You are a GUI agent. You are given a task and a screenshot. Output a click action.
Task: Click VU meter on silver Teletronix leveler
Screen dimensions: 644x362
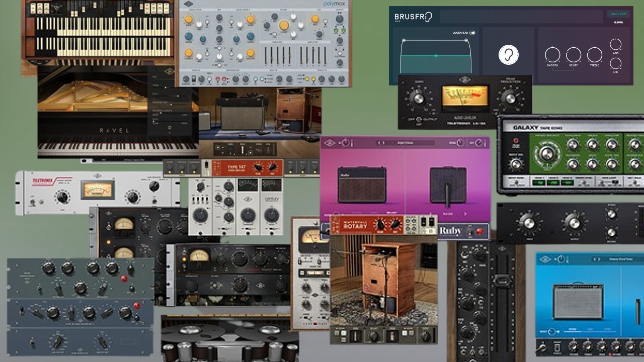tap(98, 190)
